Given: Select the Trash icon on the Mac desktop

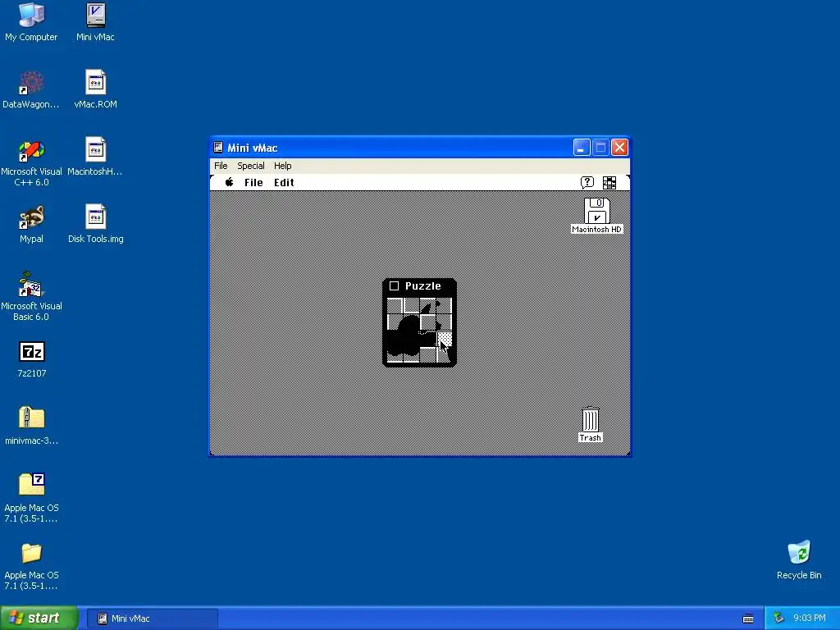Looking at the screenshot, I should pyautogui.click(x=591, y=419).
